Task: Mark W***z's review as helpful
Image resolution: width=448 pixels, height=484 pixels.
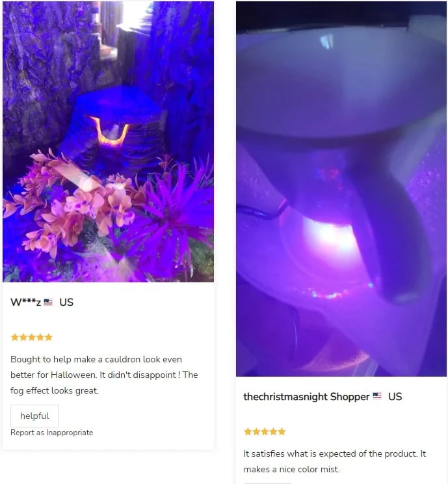Action: (x=34, y=416)
